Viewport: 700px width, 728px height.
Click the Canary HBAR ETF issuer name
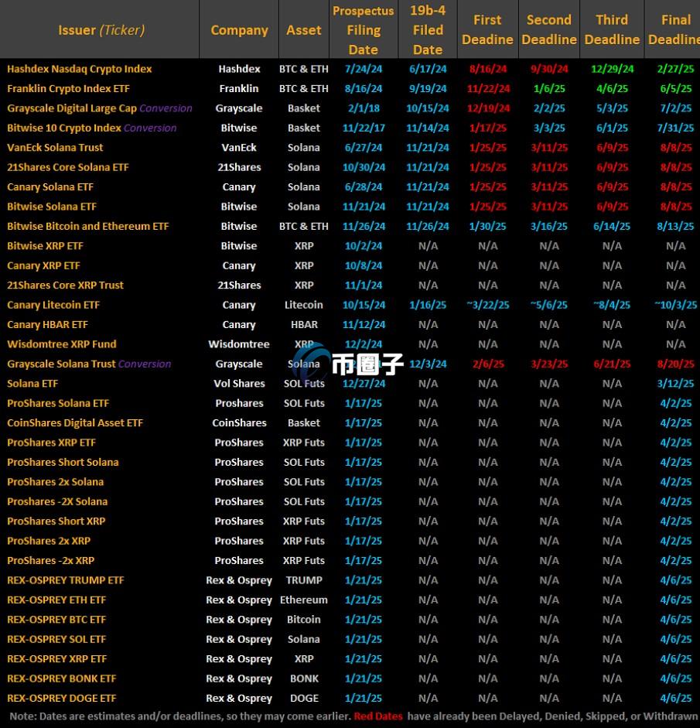coord(47,325)
